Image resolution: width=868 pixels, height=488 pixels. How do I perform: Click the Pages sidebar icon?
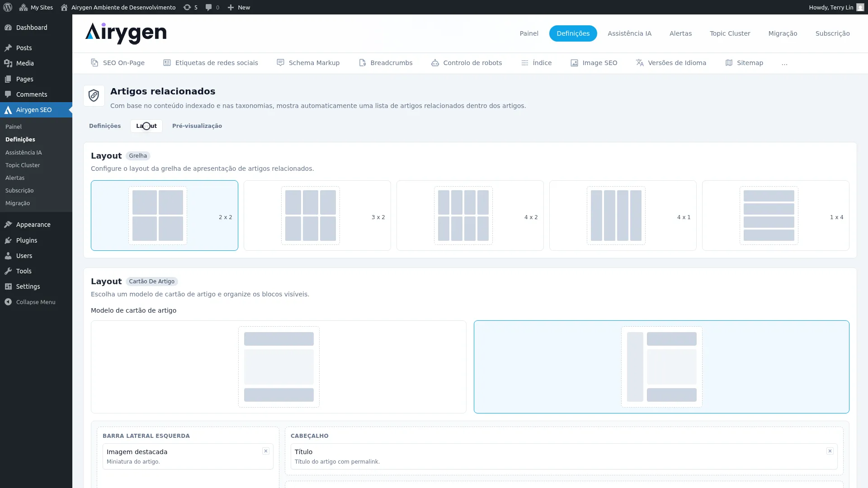tap(8, 79)
